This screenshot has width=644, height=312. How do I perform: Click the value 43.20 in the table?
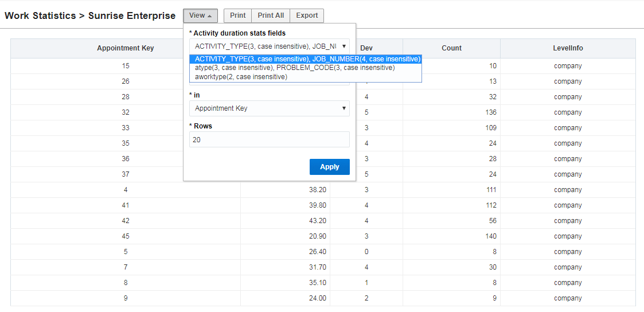click(317, 221)
